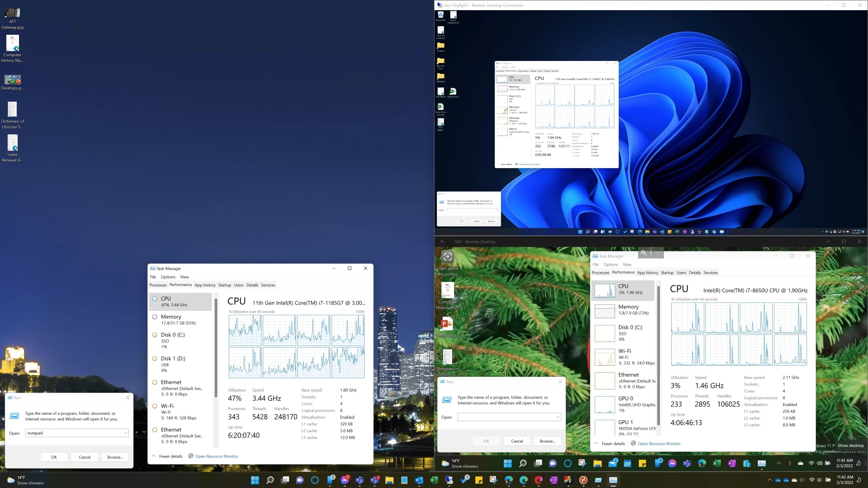868x488 pixels.
Task: Open Resource Monitor link in SB2 Task Manager
Action: pyautogui.click(x=659, y=444)
